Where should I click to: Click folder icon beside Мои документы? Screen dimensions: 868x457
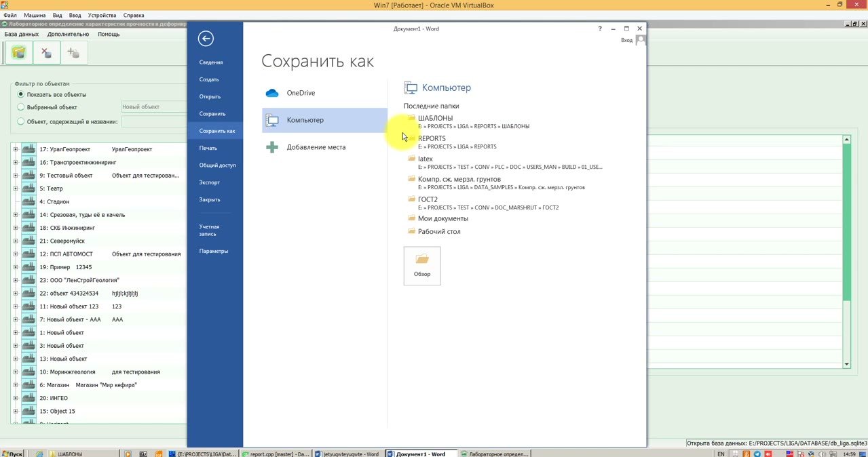pyautogui.click(x=411, y=218)
